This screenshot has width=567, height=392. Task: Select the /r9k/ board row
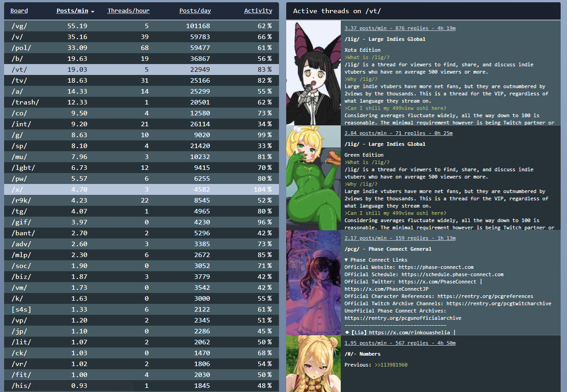pyautogui.click(x=141, y=200)
